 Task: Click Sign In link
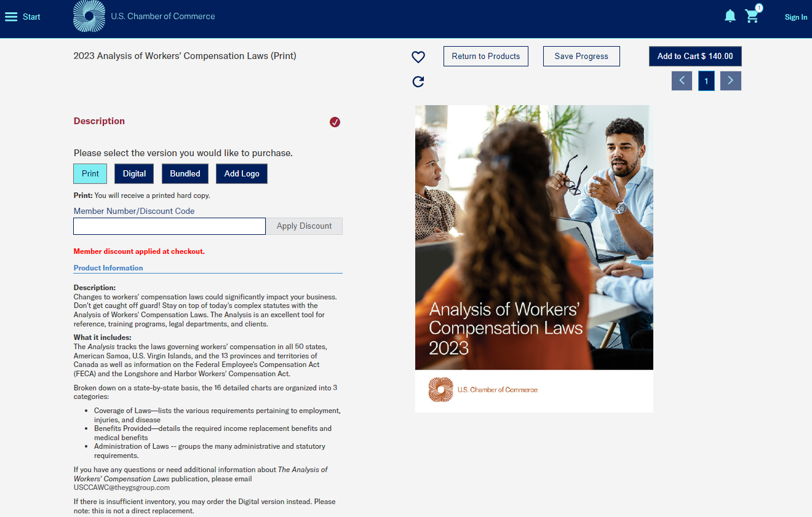click(796, 17)
